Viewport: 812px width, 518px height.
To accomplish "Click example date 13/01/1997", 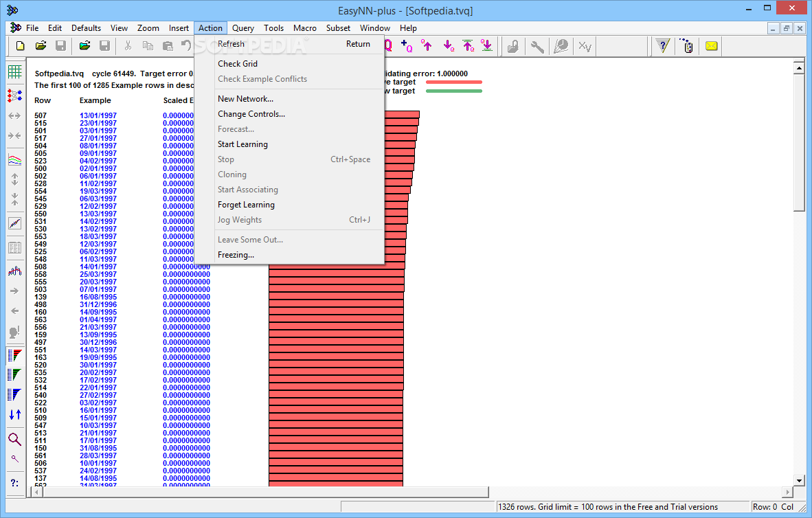I will pos(98,115).
